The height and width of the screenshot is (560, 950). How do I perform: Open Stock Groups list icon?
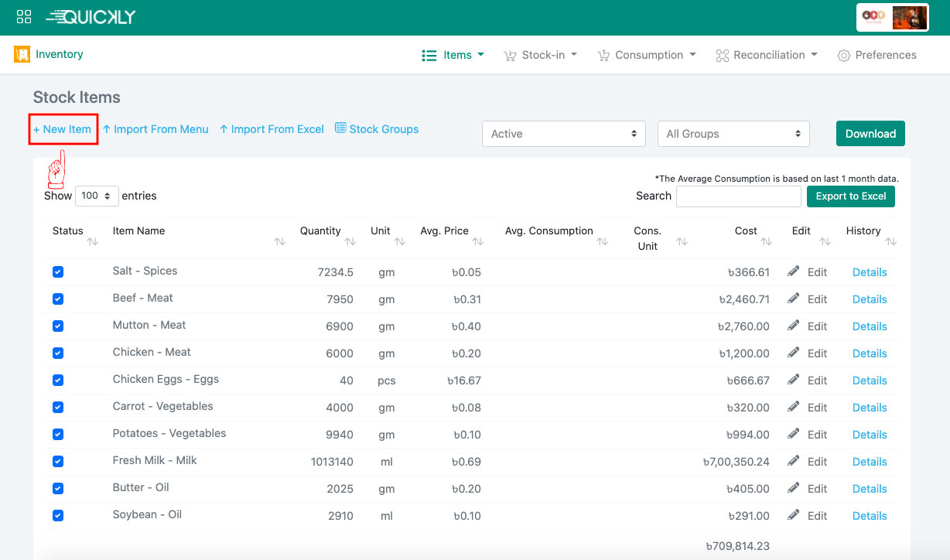click(x=340, y=128)
